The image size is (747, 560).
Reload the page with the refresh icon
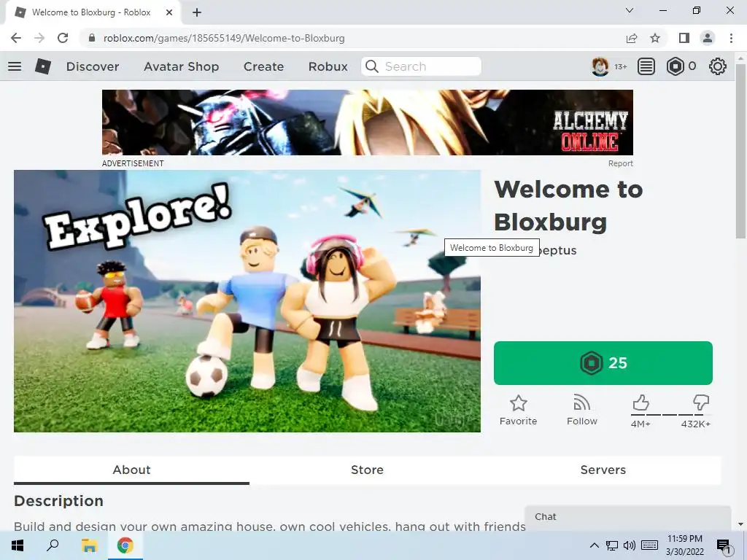click(63, 38)
